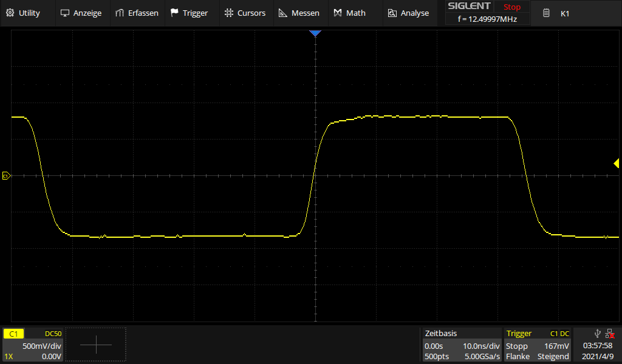Click the 10.0ns/div timebase value
The height and width of the screenshot is (364, 622).
(481, 346)
